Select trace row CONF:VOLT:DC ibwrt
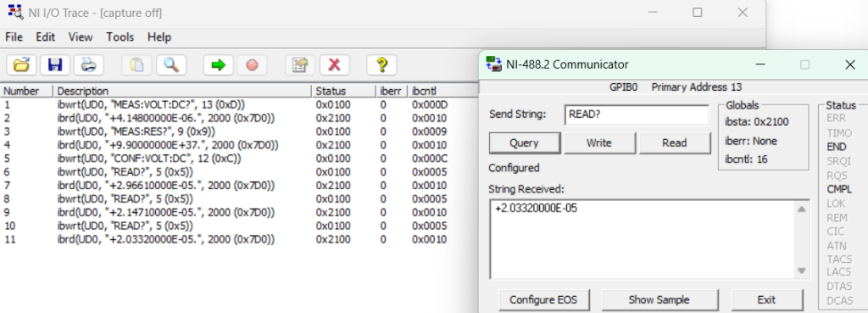This screenshot has width=868, height=313. click(238, 159)
